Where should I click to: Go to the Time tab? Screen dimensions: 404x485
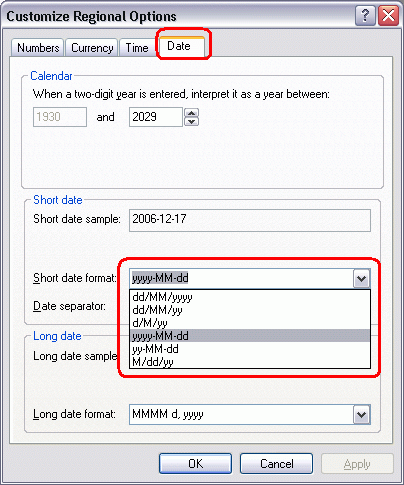click(137, 48)
